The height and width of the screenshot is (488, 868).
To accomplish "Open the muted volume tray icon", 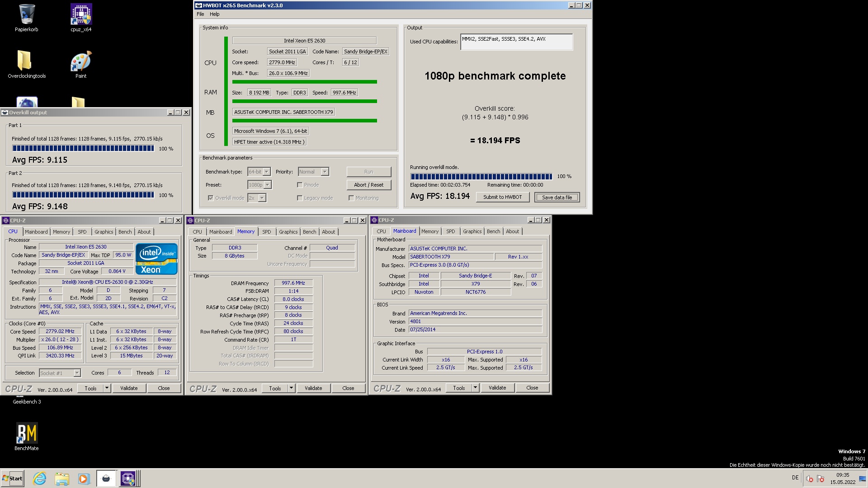I will coord(809,479).
